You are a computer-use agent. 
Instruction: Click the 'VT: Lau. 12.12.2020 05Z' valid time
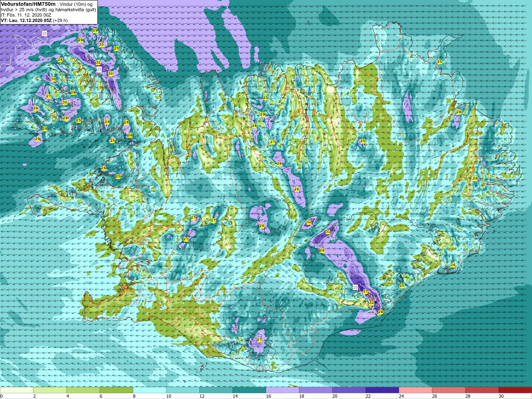[26, 20]
